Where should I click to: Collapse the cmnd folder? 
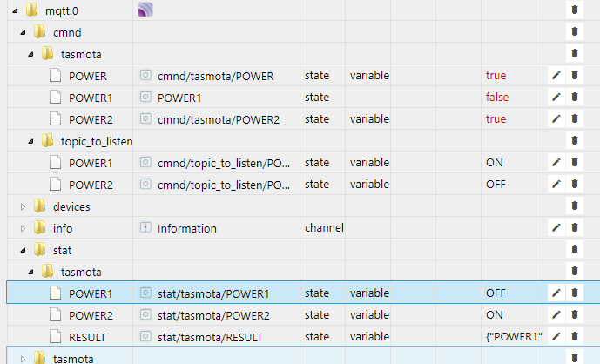(23, 33)
